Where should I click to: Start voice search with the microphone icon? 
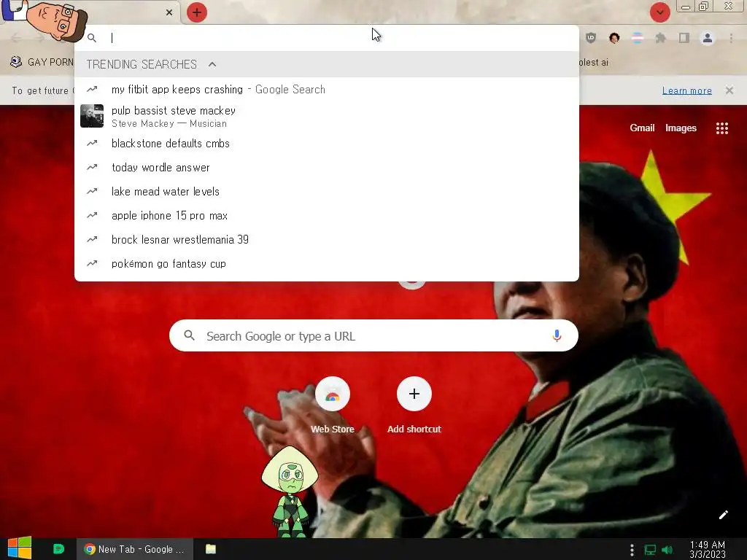(557, 335)
